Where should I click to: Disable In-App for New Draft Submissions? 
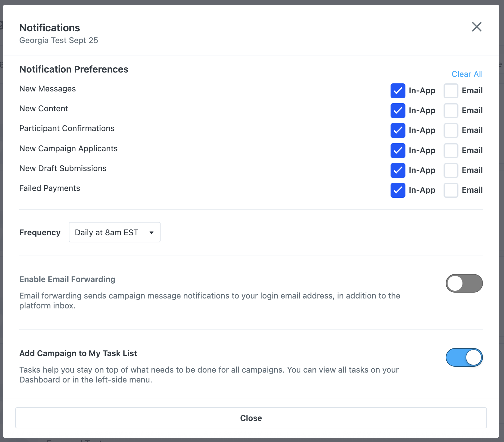pos(398,170)
